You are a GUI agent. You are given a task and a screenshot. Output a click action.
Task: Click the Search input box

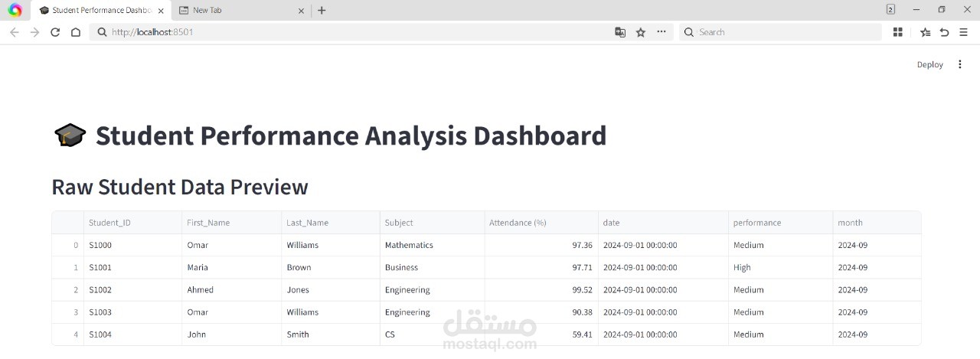pyautogui.click(x=780, y=32)
